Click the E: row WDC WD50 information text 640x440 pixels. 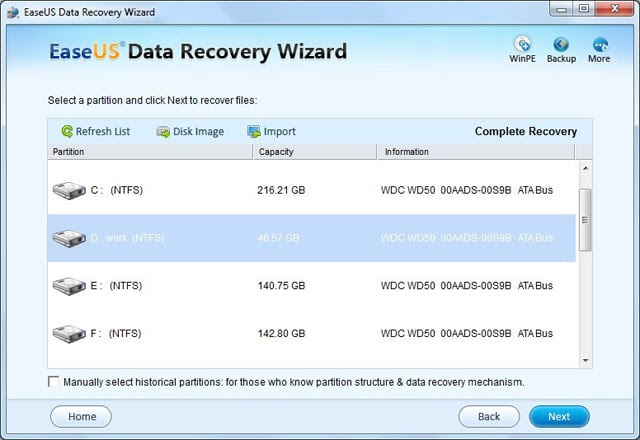(467, 286)
